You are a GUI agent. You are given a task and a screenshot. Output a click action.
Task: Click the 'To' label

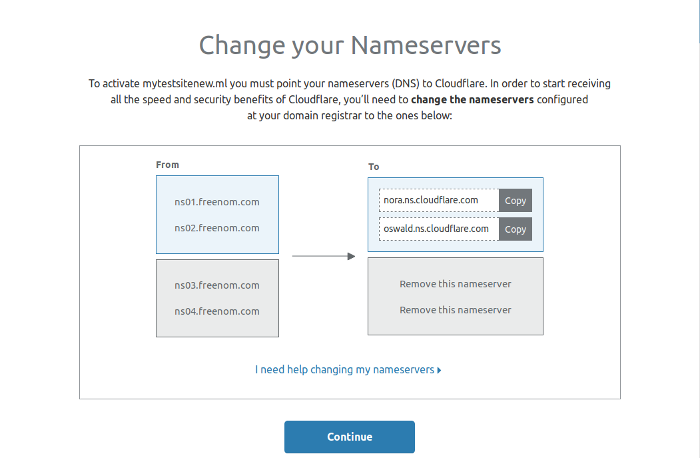374,167
